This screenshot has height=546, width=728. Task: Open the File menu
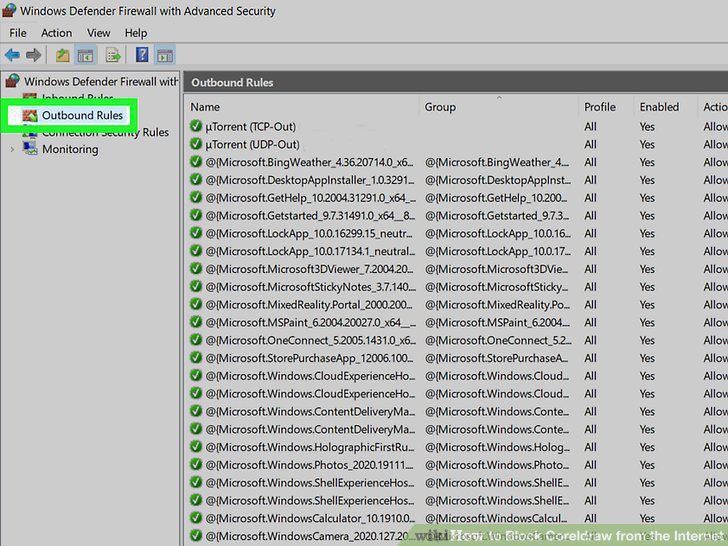point(18,33)
